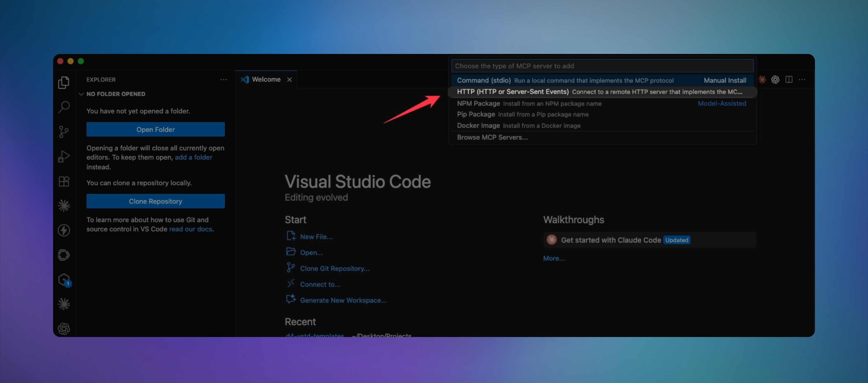The image size is (868, 383).
Task: Follow the read our docs link
Action: [191, 229]
